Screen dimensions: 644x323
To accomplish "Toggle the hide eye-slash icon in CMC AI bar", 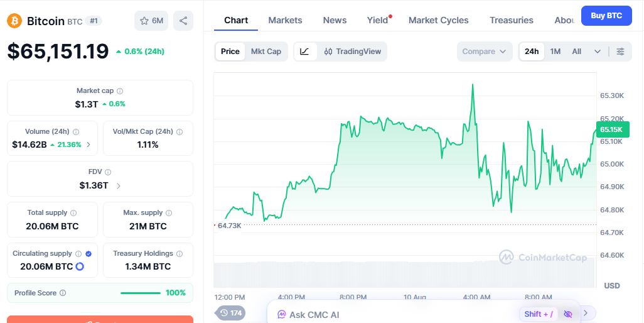I will [x=568, y=314].
